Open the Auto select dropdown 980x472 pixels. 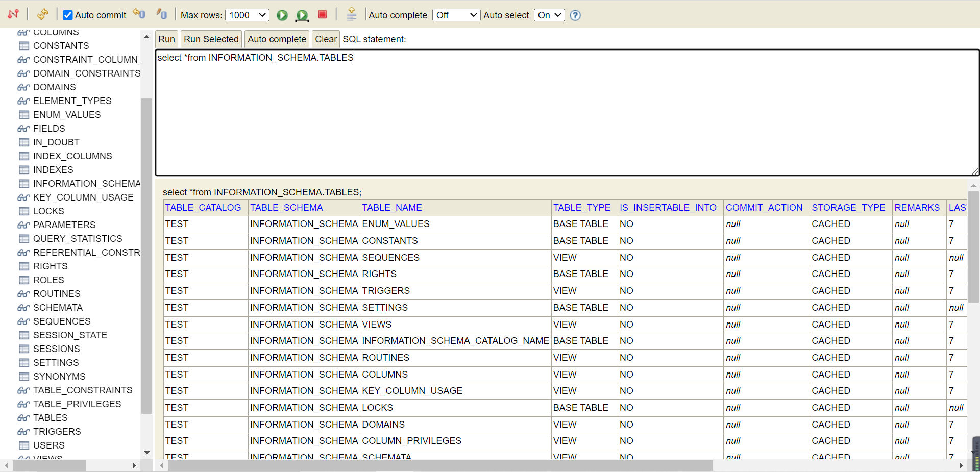(549, 15)
